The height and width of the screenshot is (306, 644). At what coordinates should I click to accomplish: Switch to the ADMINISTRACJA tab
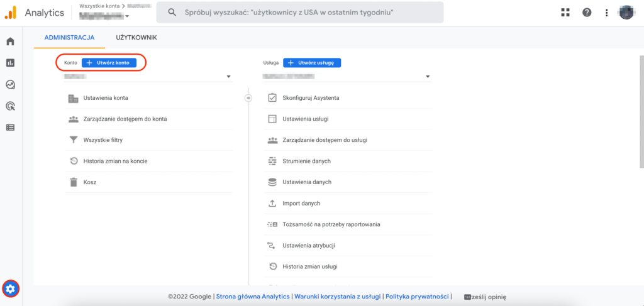69,38
